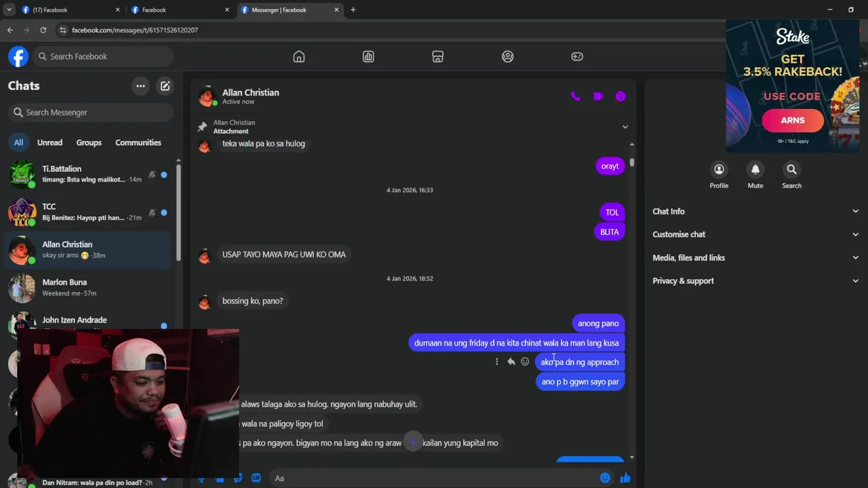Reply to 'ako pa dn ng approach' message

tap(511, 362)
